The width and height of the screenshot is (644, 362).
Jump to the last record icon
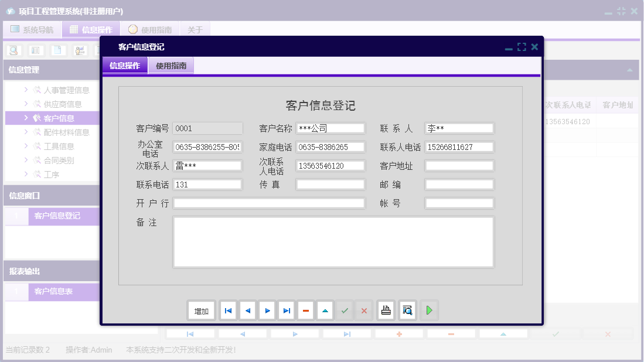coord(287,310)
